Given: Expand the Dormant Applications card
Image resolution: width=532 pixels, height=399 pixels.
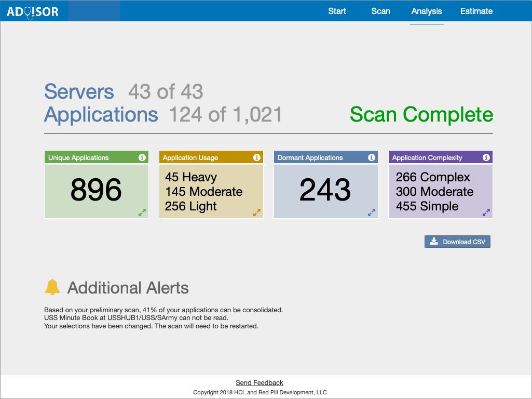Looking at the screenshot, I should point(372,212).
